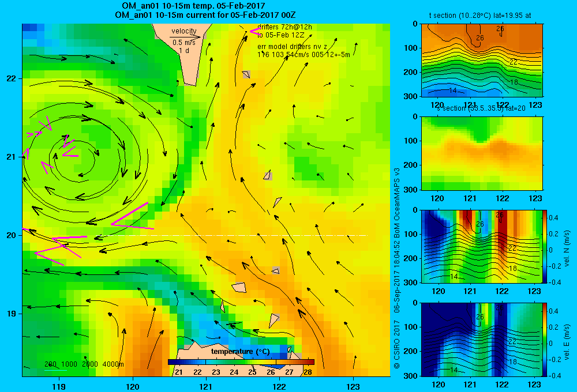Click the vel. E velocity colorbar
The width and height of the screenshot is (577, 392).
point(545,340)
